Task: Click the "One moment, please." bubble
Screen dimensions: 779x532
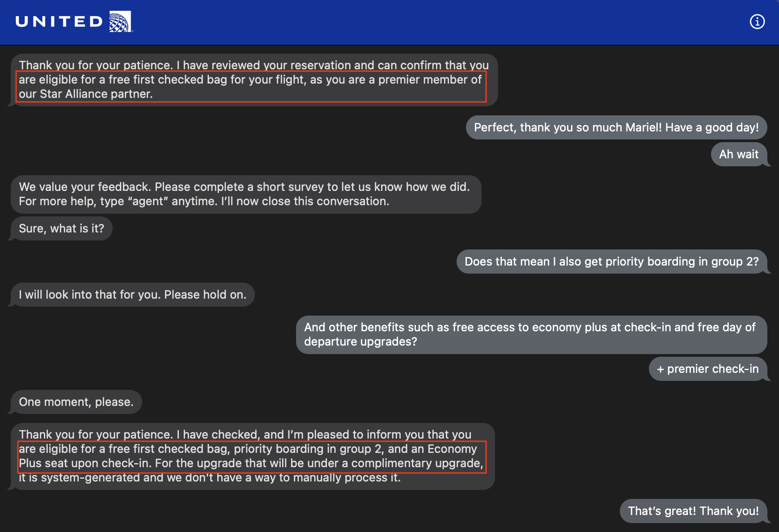Action: [76, 402]
